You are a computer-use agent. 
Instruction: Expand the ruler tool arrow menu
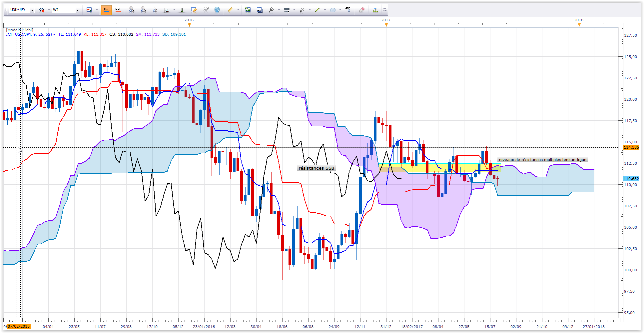[238, 10]
